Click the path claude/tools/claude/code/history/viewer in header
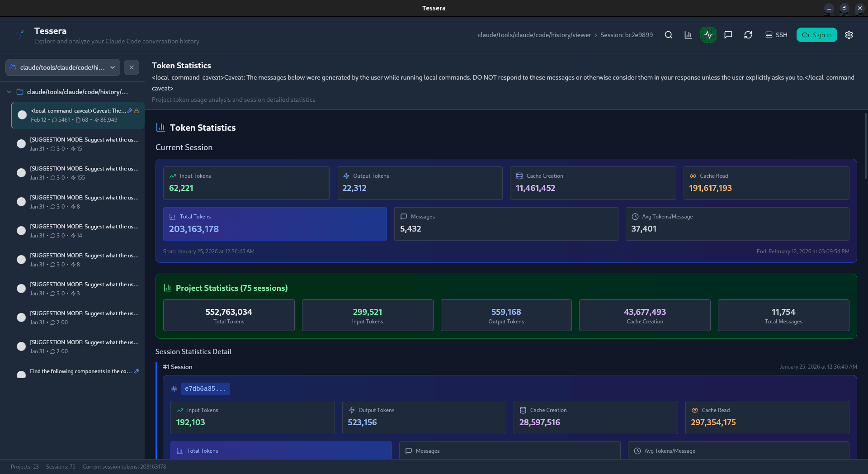The width and height of the screenshot is (868, 474). click(x=534, y=35)
